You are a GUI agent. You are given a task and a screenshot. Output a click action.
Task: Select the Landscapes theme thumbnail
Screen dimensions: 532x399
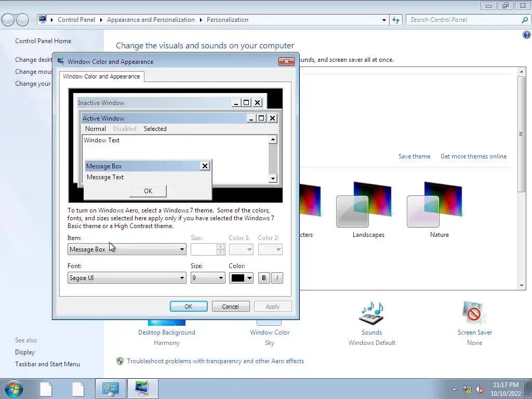[364, 205]
